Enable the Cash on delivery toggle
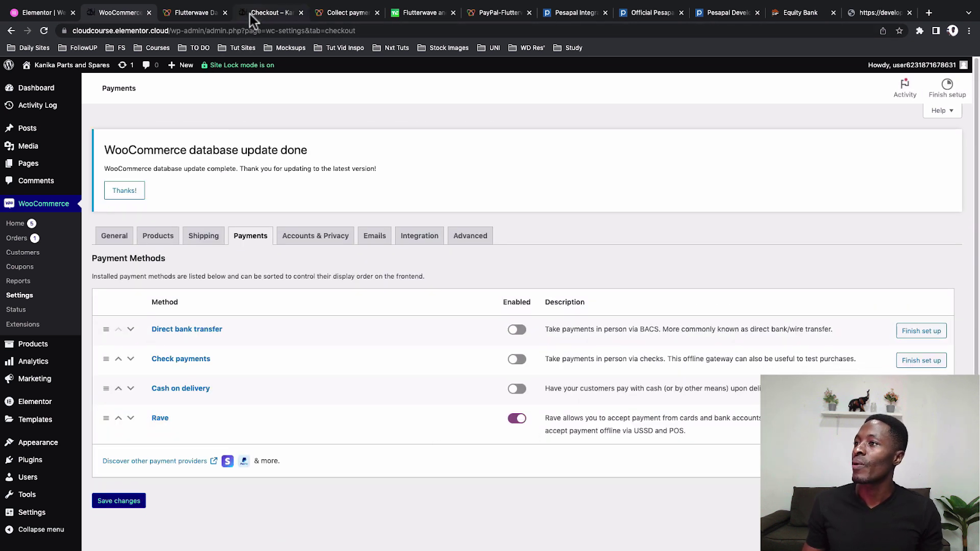The image size is (980, 551). [x=516, y=389]
